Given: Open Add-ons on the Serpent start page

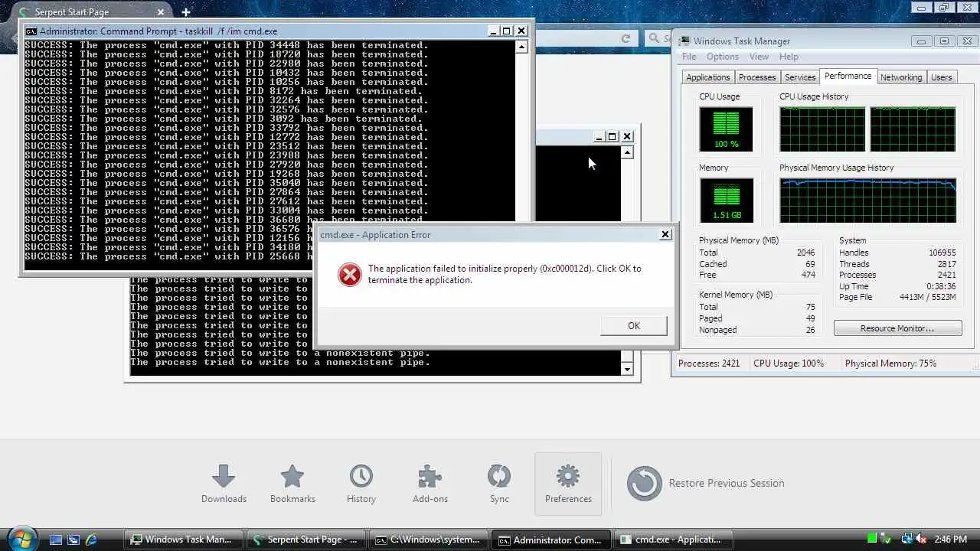Looking at the screenshot, I should pyautogui.click(x=430, y=484).
